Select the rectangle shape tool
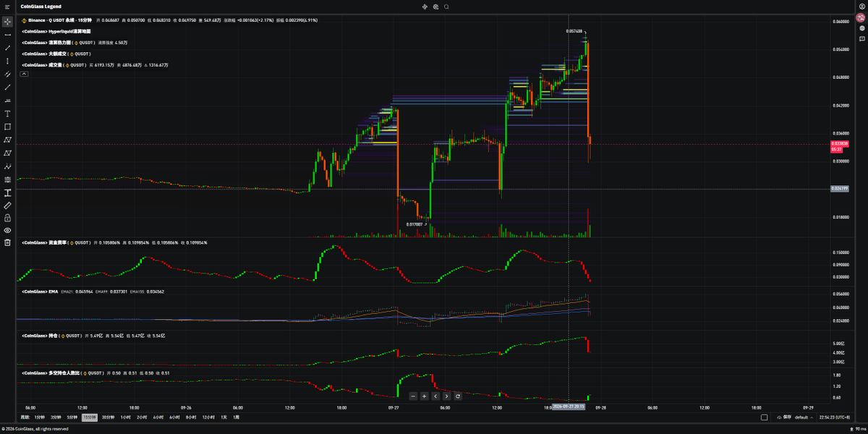Screen dimensions: 868x434 tap(7, 127)
